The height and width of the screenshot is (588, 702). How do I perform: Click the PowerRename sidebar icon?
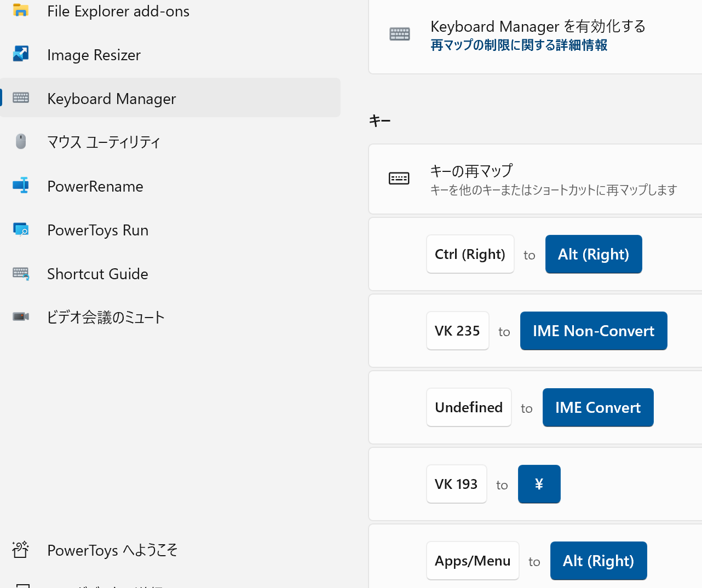coord(21,186)
